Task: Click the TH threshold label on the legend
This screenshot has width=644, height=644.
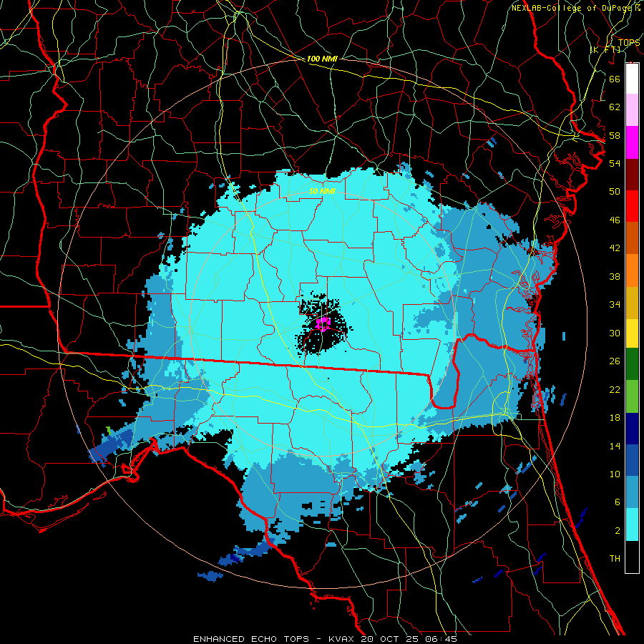Action: pos(615,559)
